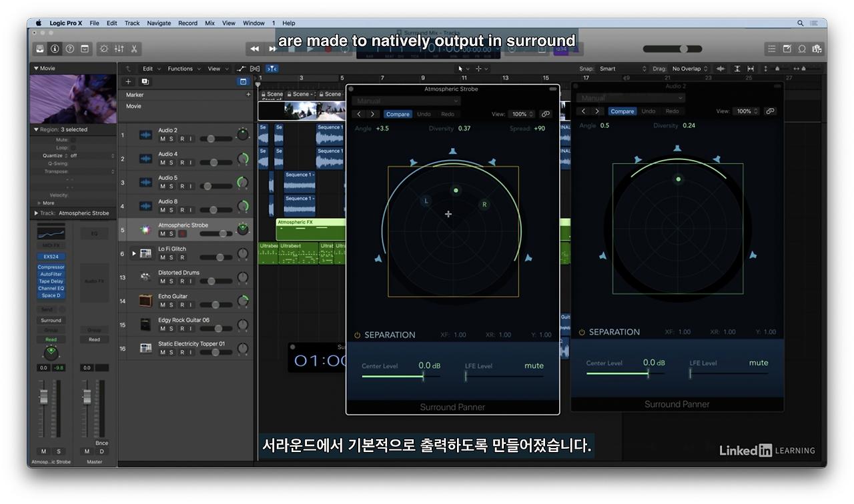Click the Movie thumbnail in inspector
The width and height of the screenshot is (854, 504).
73,99
